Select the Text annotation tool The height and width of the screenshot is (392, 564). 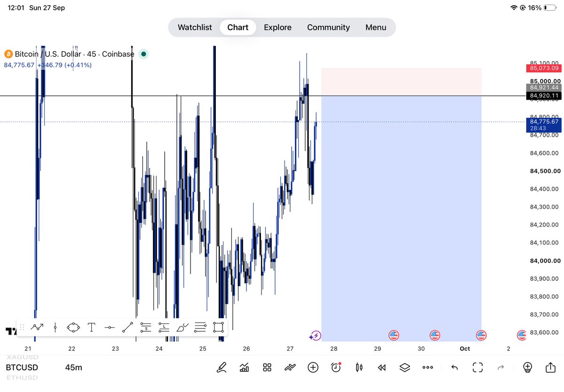(x=91, y=327)
